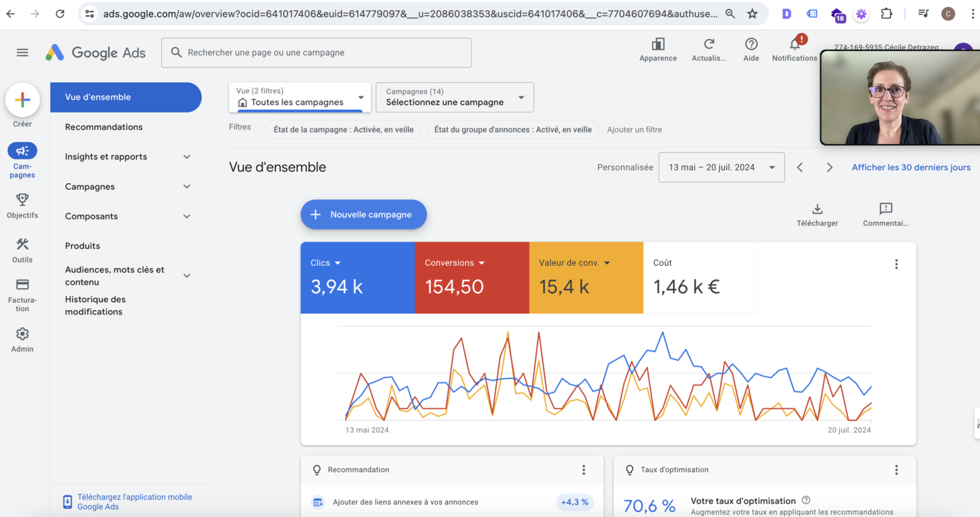The width and height of the screenshot is (980, 517).
Task: Click the mobile app phone icon
Action: click(67, 502)
